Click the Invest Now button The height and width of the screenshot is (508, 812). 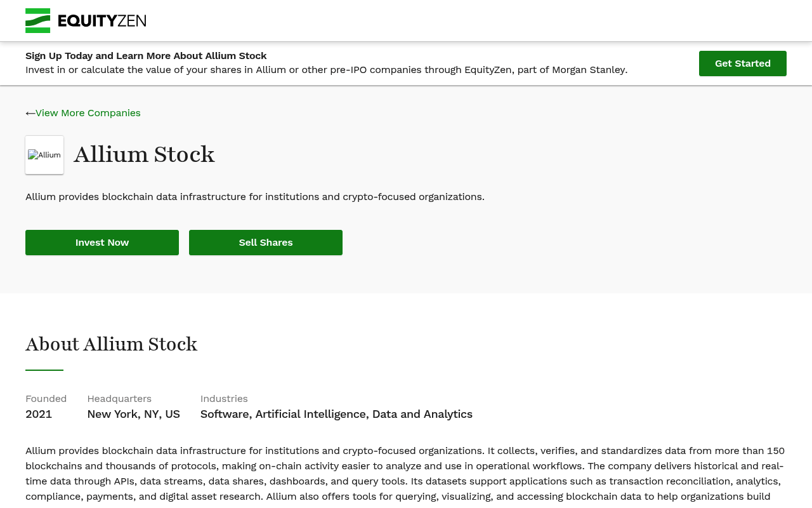pyautogui.click(x=102, y=243)
